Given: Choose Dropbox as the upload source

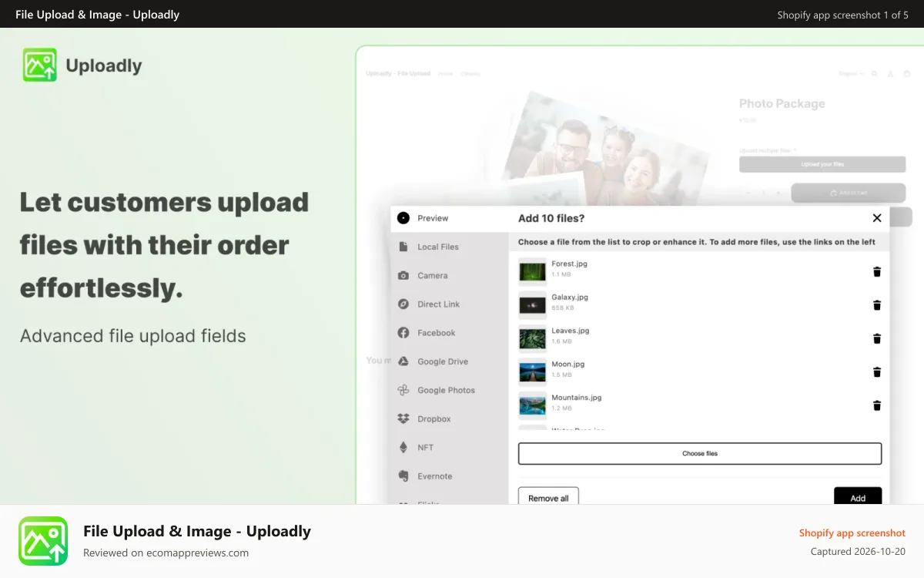Looking at the screenshot, I should pos(450,418).
